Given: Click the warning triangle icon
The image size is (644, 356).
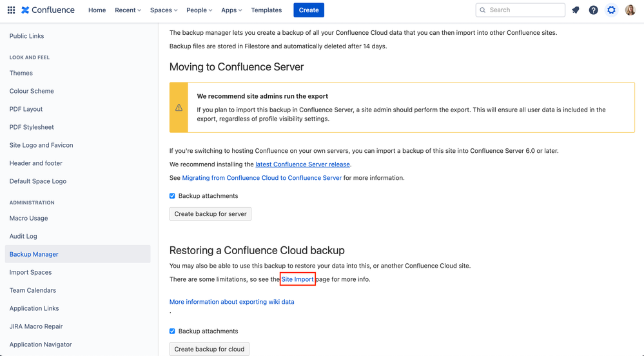Looking at the screenshot, I should [x=179, y=108].
